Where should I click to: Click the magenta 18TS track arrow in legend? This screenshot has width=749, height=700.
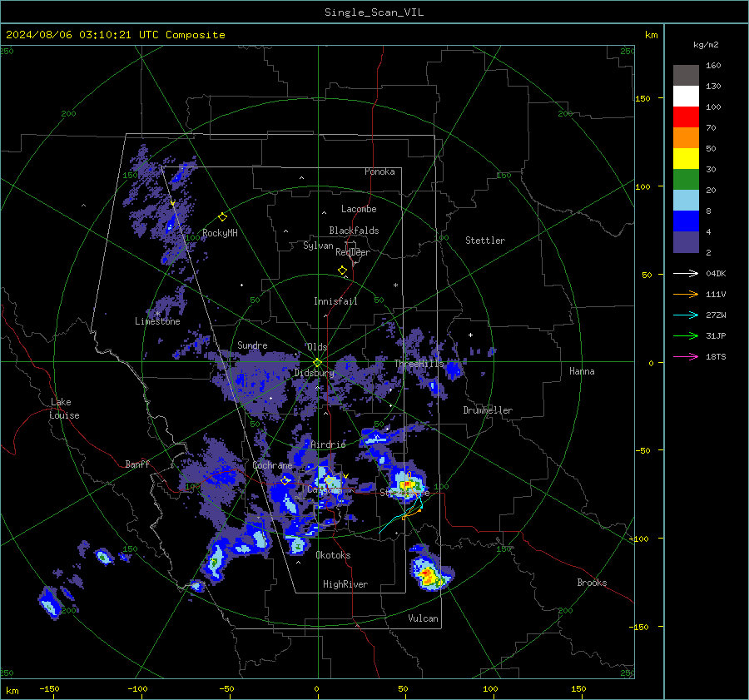686,356
